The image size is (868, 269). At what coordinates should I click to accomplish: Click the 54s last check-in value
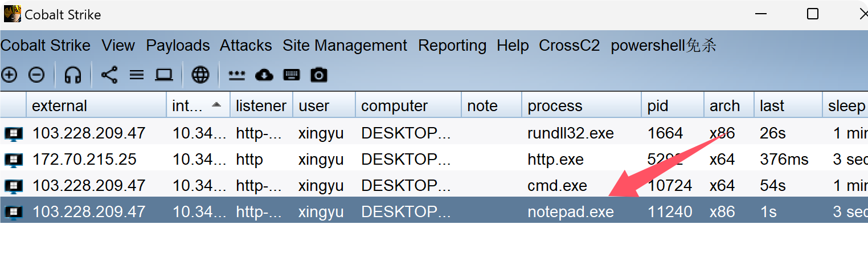click(x=773, y=186)
